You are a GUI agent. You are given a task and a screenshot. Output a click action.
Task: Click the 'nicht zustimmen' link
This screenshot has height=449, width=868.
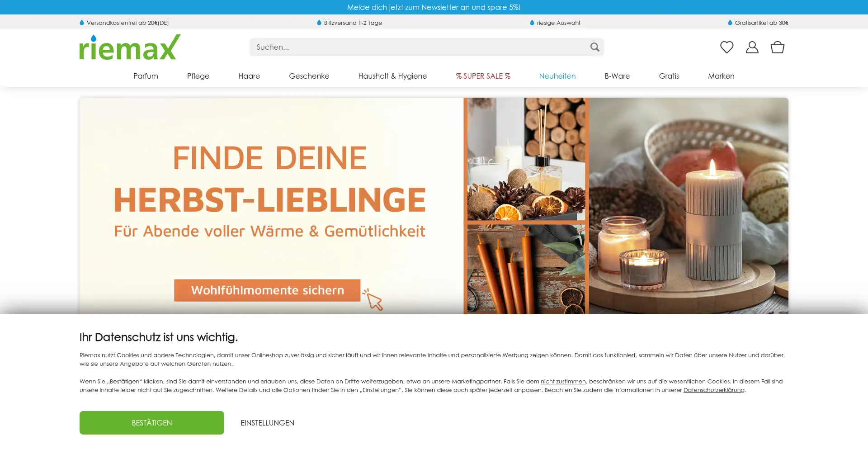[x=563, y=382]
